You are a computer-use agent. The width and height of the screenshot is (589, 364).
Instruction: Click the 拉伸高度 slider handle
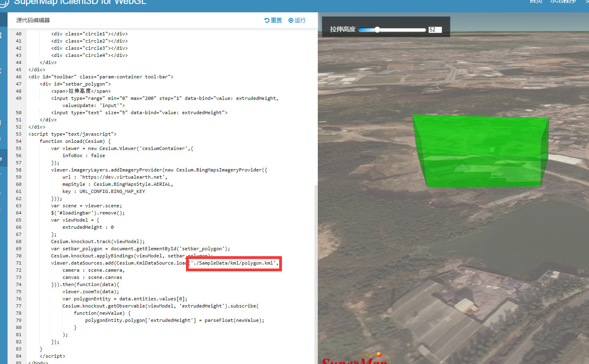tap(377, 29)
